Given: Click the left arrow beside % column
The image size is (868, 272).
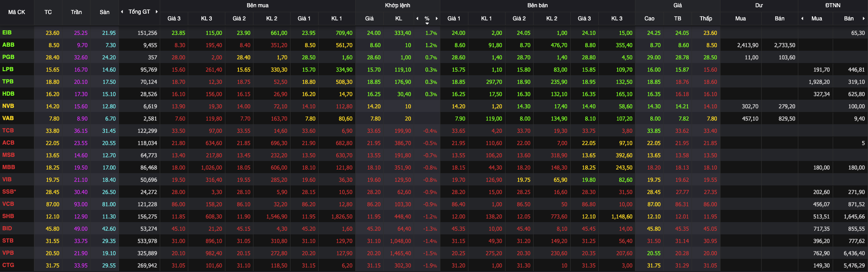Looking at the screenshot, I should [417, 19].
